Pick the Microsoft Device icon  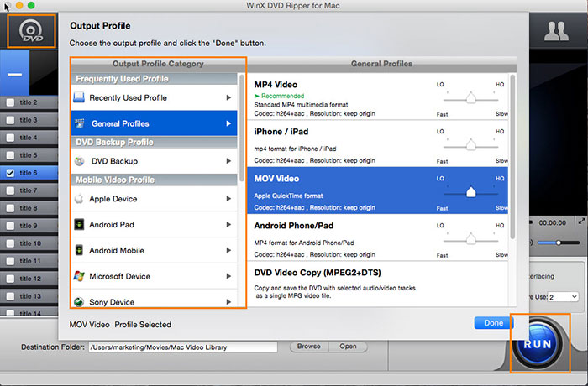[x=79, y=276]
